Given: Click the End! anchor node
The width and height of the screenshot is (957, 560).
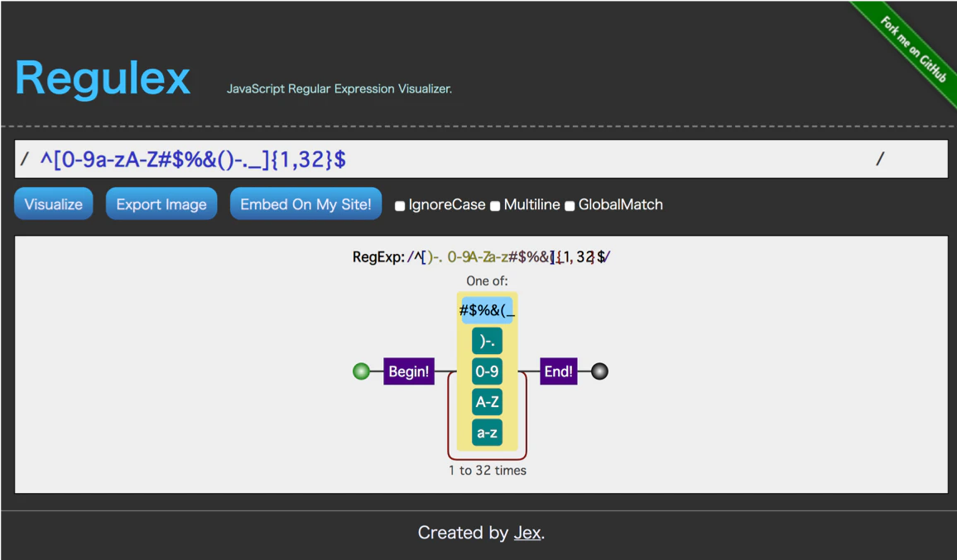Looking at the screenshot, I should click(559, 371).
